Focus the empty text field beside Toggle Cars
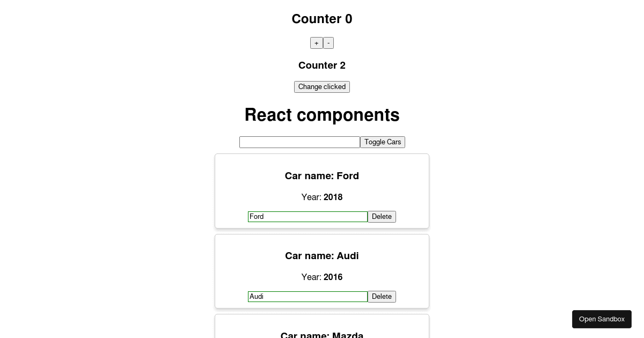The width and height of the screenshot is (644, 338). coord(299,142)
